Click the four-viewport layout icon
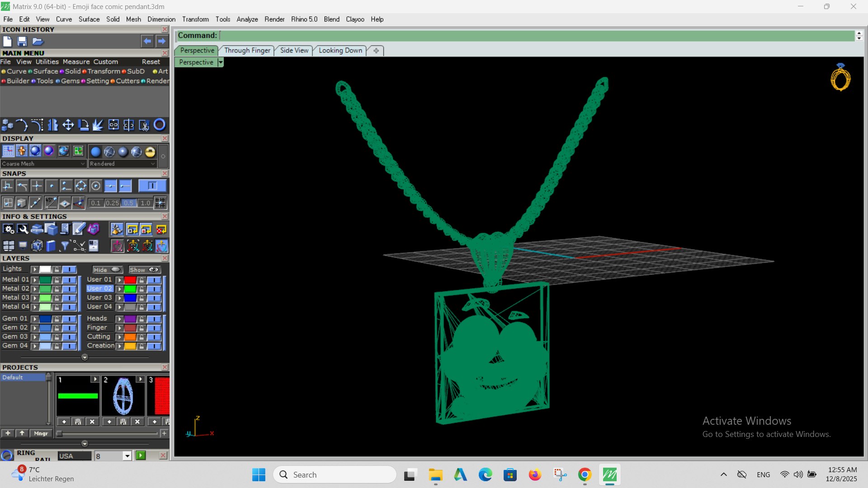 pyautogui.click(x=9, y=246)
